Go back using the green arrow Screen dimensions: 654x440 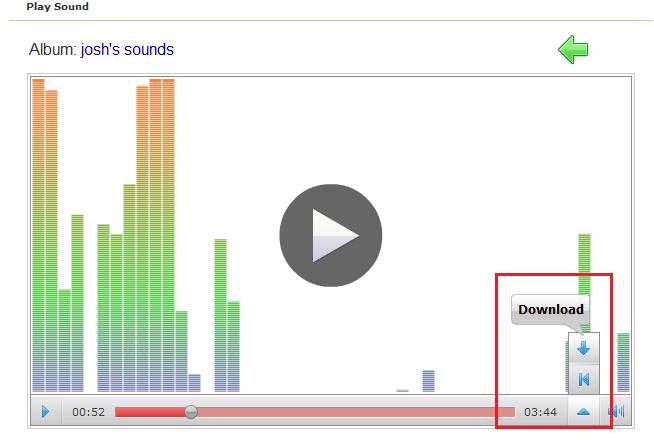coord(573,49)
